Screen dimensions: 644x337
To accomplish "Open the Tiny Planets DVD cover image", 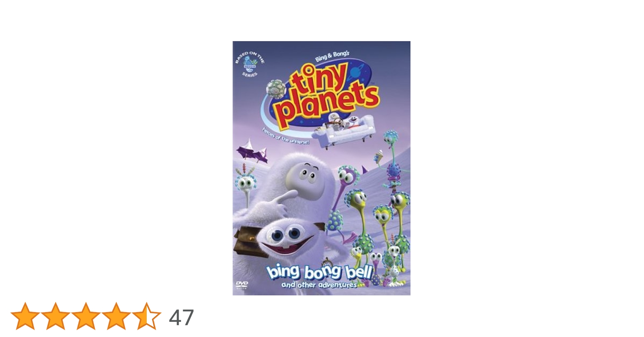I will (321, 168).
